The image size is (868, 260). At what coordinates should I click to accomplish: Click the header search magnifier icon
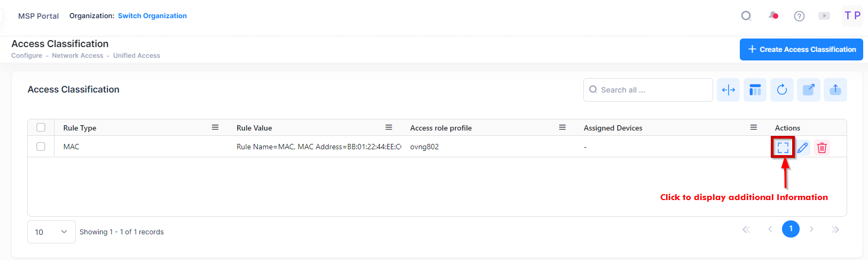coord(746,16)
